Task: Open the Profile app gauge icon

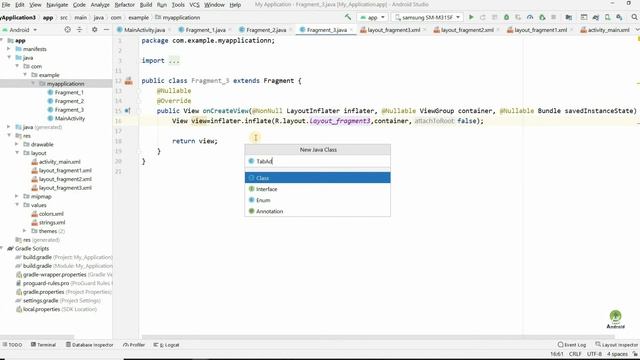Action: click(x=530, y=17)
